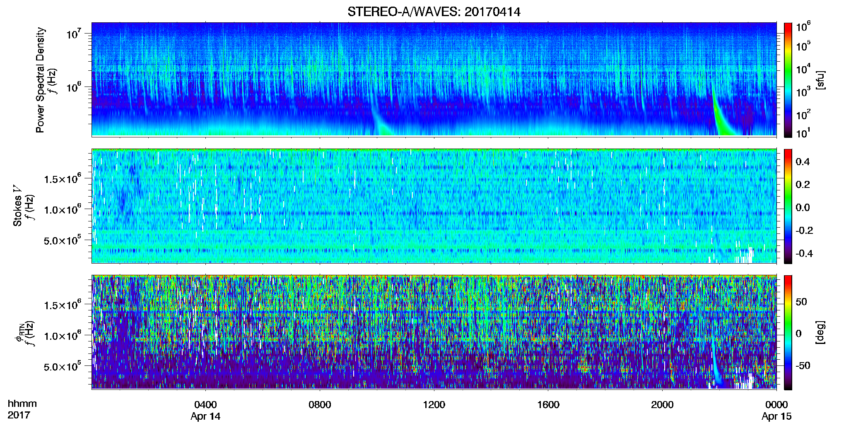Click the time tick label 0000
868x447 pixels.
[x=776, y=405]
